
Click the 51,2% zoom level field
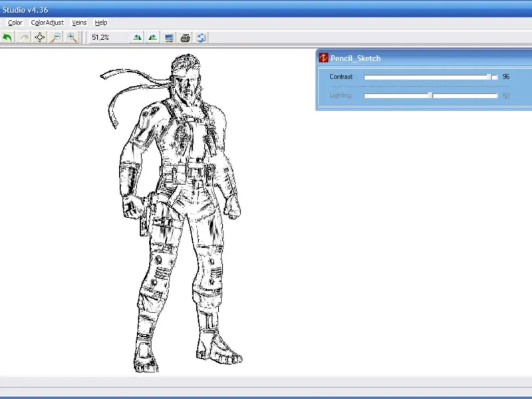tap(101, 37)
